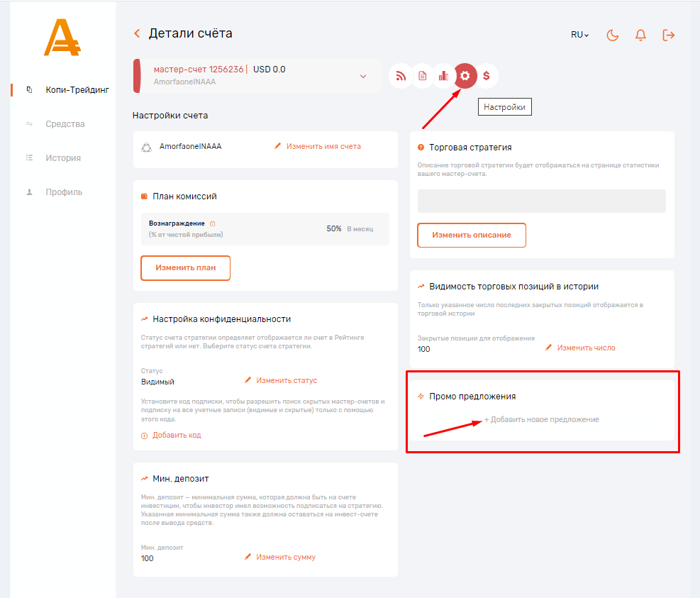
Task: Go to the Профиль menu item
Action: (x=64, y=192)
